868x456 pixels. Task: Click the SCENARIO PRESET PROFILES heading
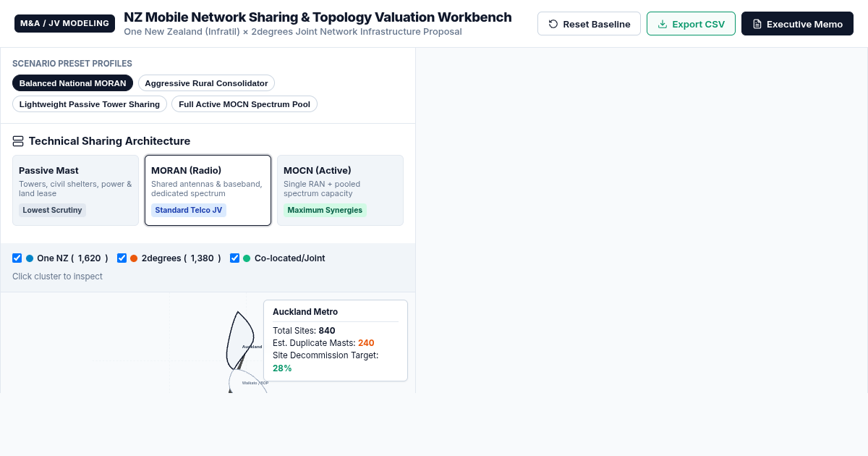(72, 64)
